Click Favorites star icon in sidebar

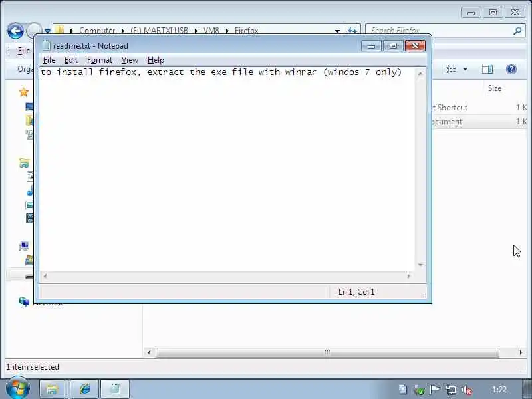[24, 92]
